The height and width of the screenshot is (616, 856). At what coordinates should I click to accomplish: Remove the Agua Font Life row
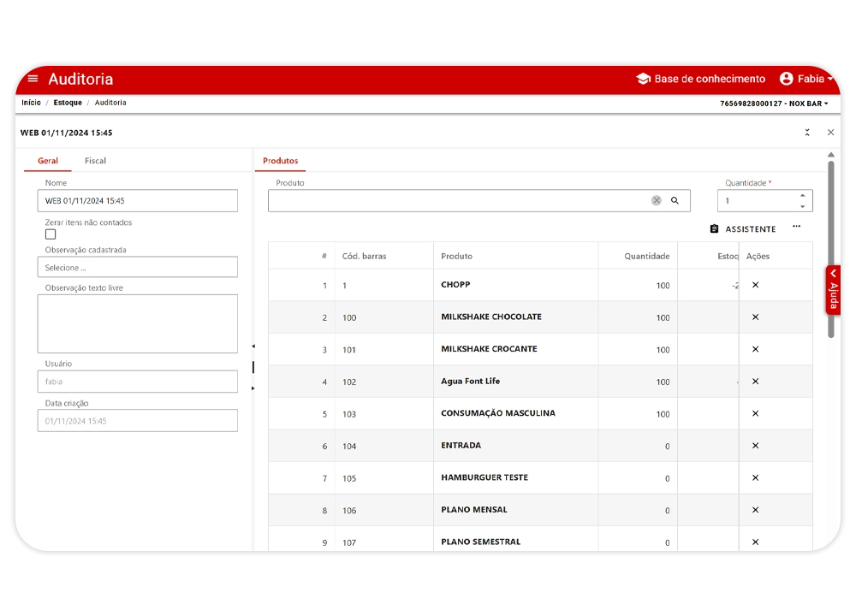click(x=756, y=382)
